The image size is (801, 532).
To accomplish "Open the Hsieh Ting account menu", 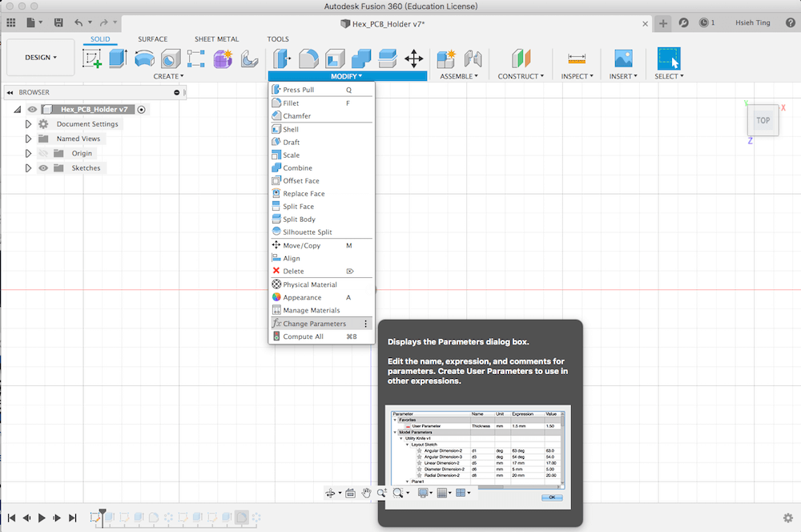I will tap(751, 23).
